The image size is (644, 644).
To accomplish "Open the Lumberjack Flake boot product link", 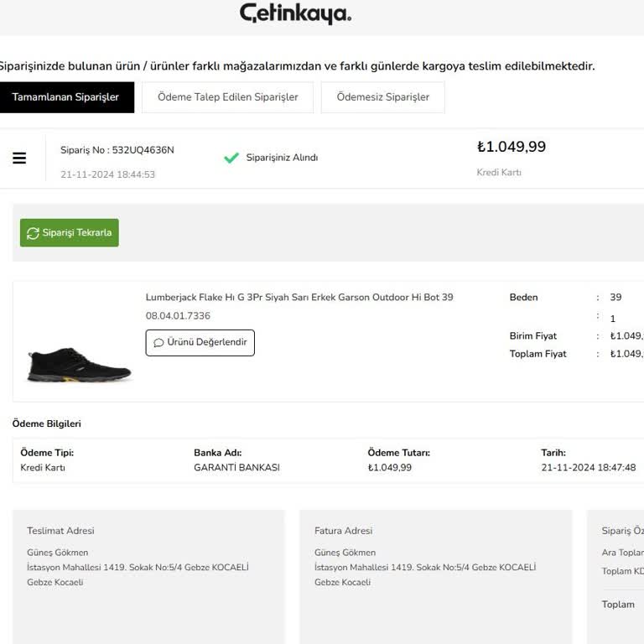I will pos(299,298).
